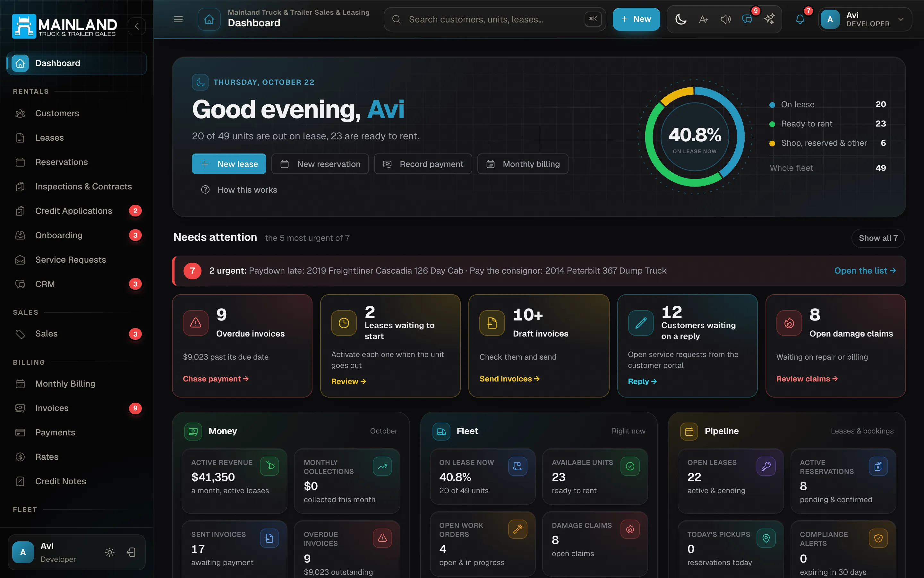Viewport: 924px width, 578px height.
Task: Open Credit Notes in the sidebar
Action: click(77, 481)
